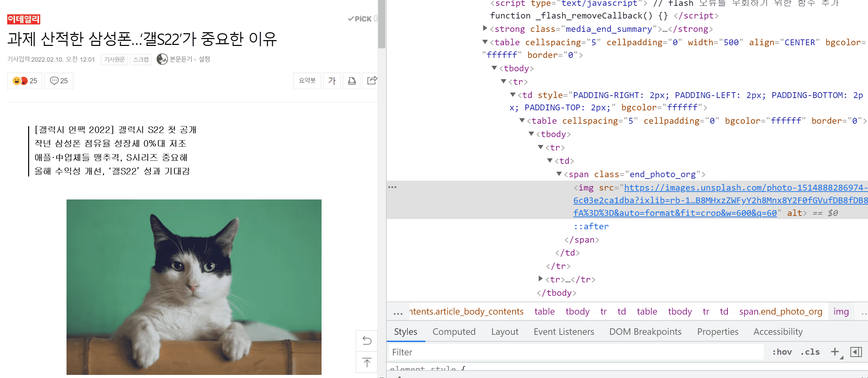Click the scroll-to-top arrow button
868x378 pixels.
point(367,362)
